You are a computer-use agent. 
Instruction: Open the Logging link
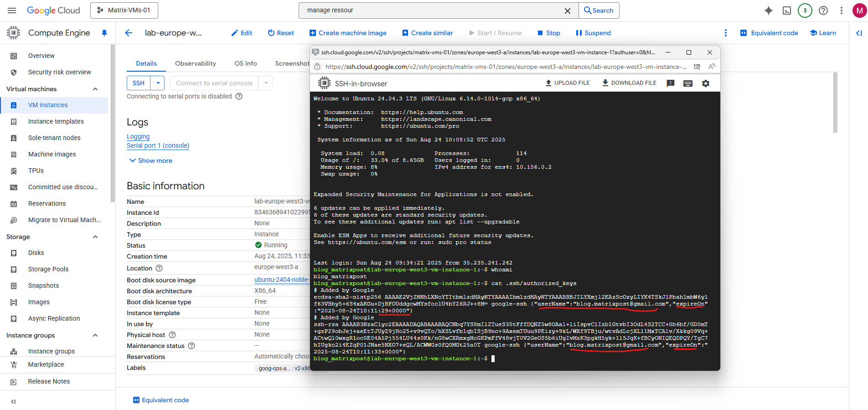coord(138,136)
